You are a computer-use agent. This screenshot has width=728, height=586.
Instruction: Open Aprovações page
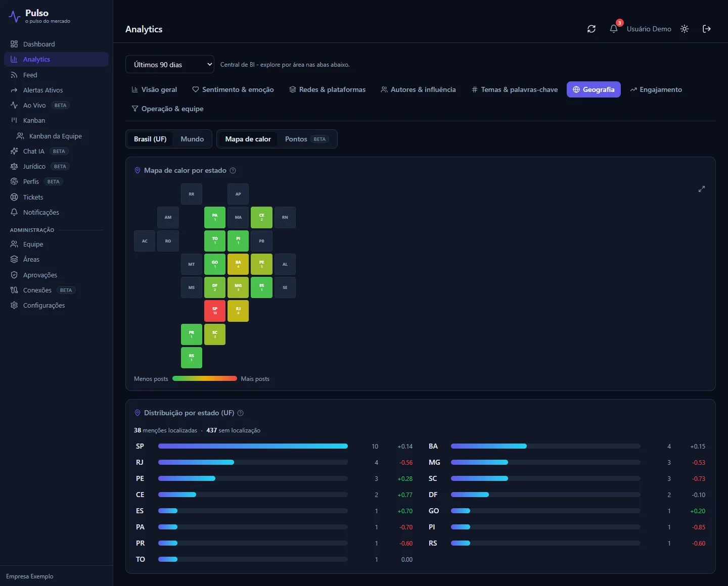56,275
